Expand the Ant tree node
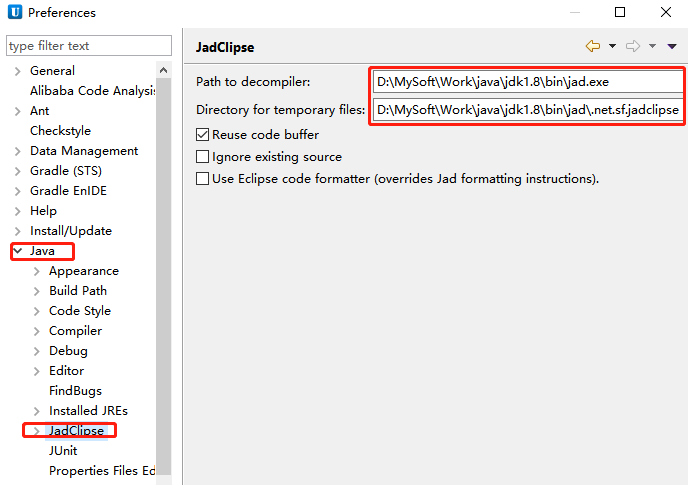This screenshot has height=485, width=688. tap(18, 111)
